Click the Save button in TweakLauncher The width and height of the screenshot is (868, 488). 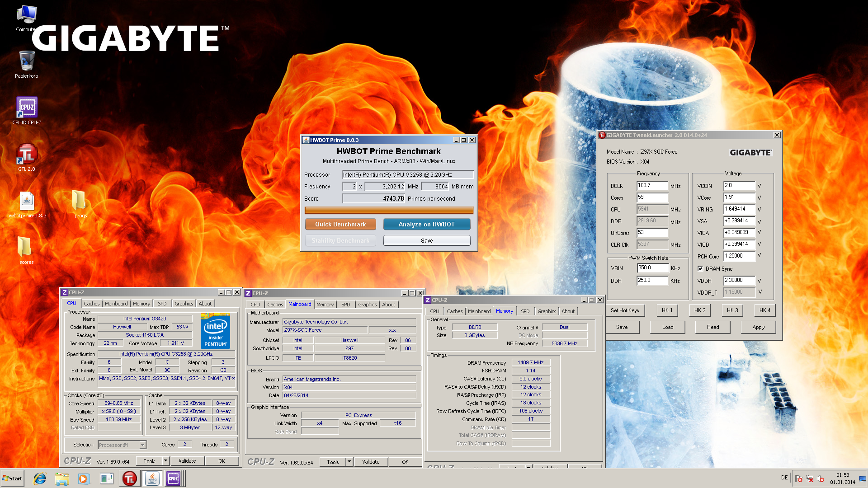pos(622,327)
